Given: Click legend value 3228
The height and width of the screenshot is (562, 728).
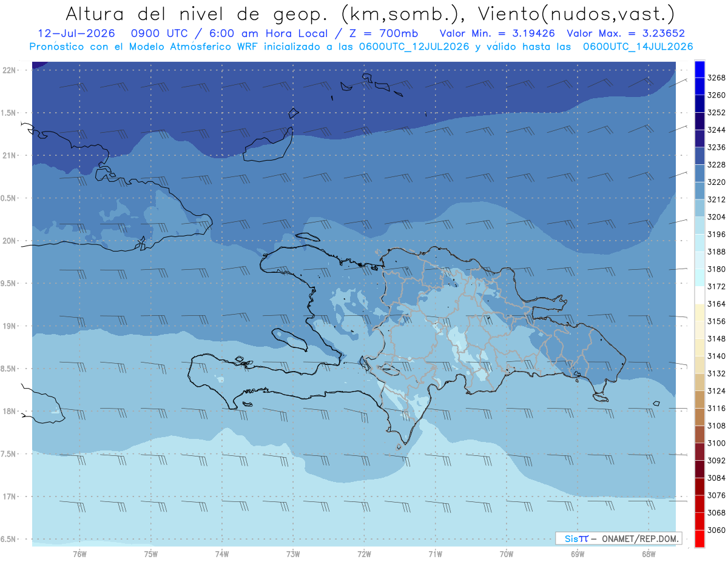Looking at the screenshot, I should 716,165.
